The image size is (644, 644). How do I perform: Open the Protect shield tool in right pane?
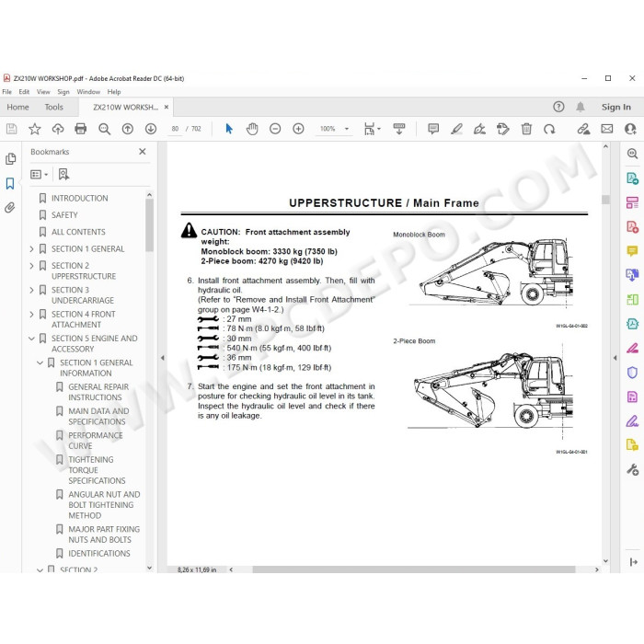(x=632, y=373)
